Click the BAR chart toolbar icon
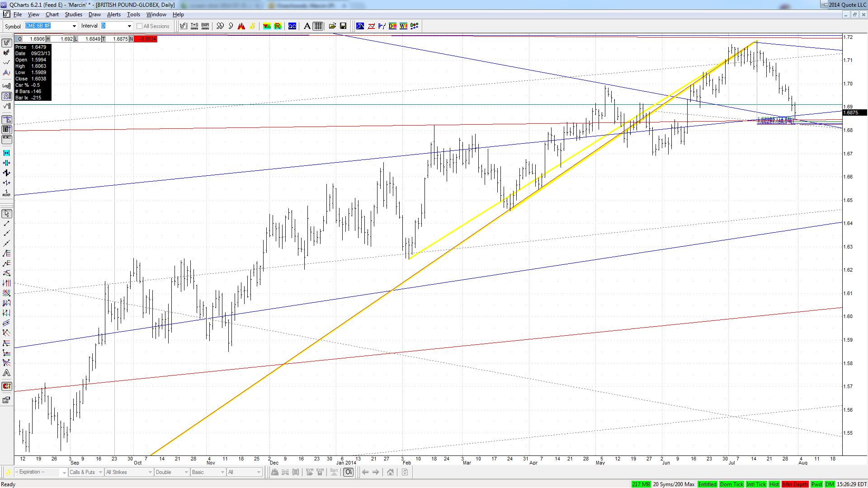 205,26
